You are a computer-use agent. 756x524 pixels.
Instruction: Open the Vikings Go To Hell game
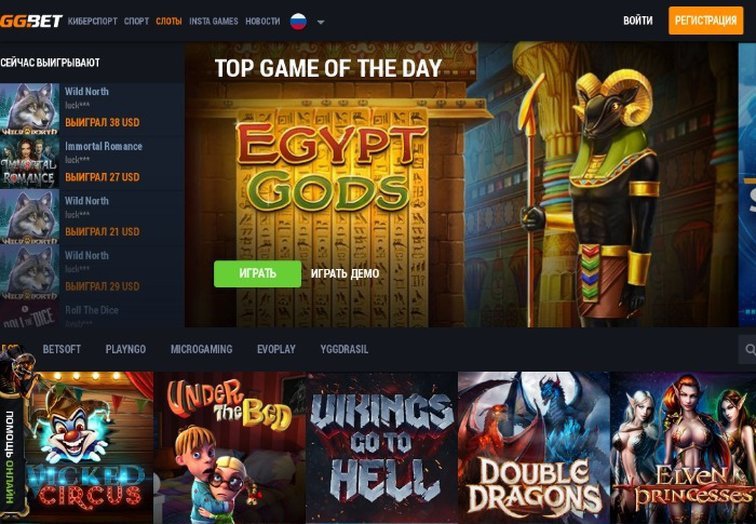(382, 448)
